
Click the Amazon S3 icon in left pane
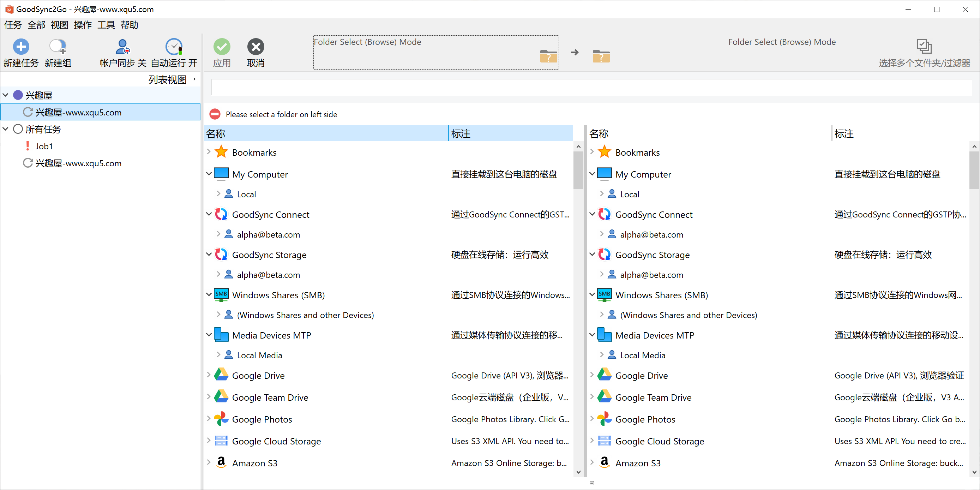221,462
